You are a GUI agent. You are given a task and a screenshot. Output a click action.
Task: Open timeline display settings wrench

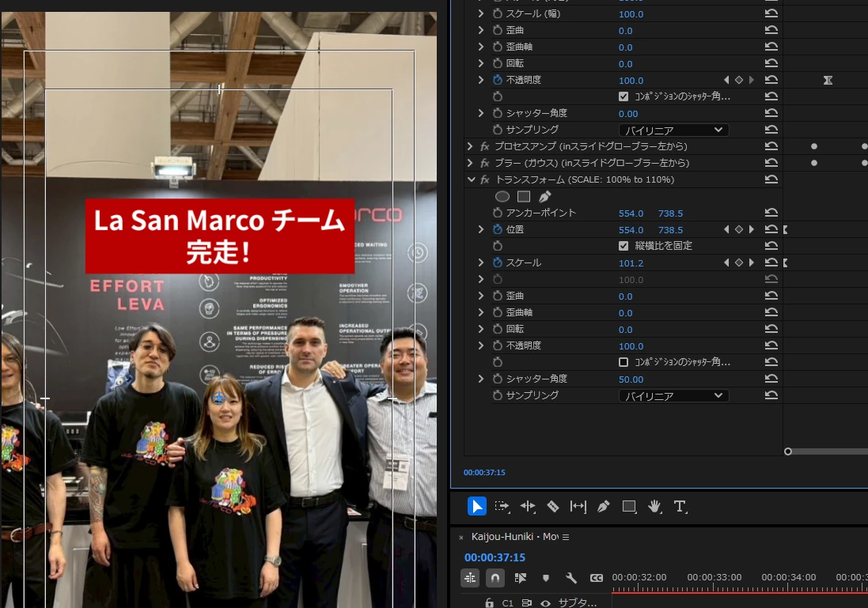(570, 578)
